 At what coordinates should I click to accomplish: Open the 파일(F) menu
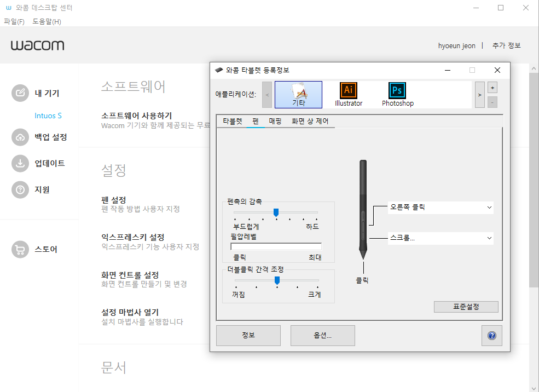(x=14, y=21)
